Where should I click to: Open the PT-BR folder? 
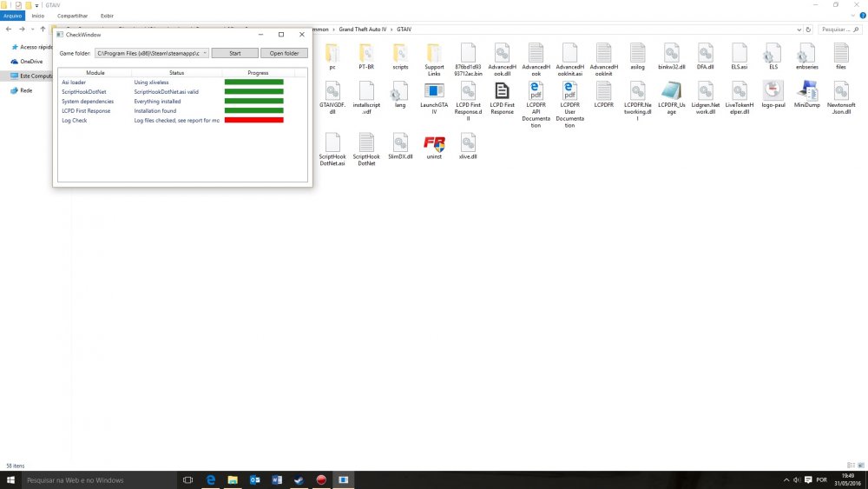point(366,56)
